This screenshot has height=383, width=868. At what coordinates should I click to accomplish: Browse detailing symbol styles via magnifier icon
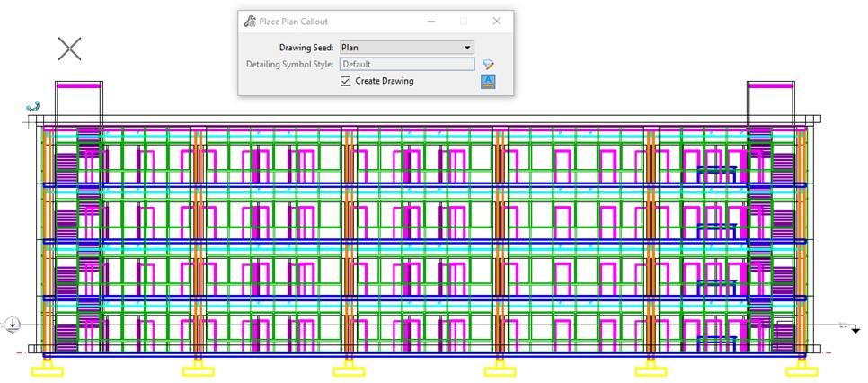point(488,65)
